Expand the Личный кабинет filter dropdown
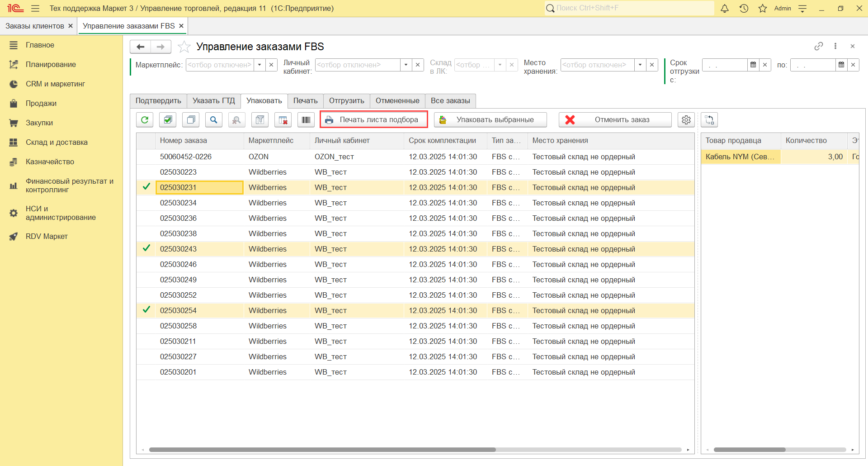Image resolution: width=868 pixels, height=466 pixels. 406,65
